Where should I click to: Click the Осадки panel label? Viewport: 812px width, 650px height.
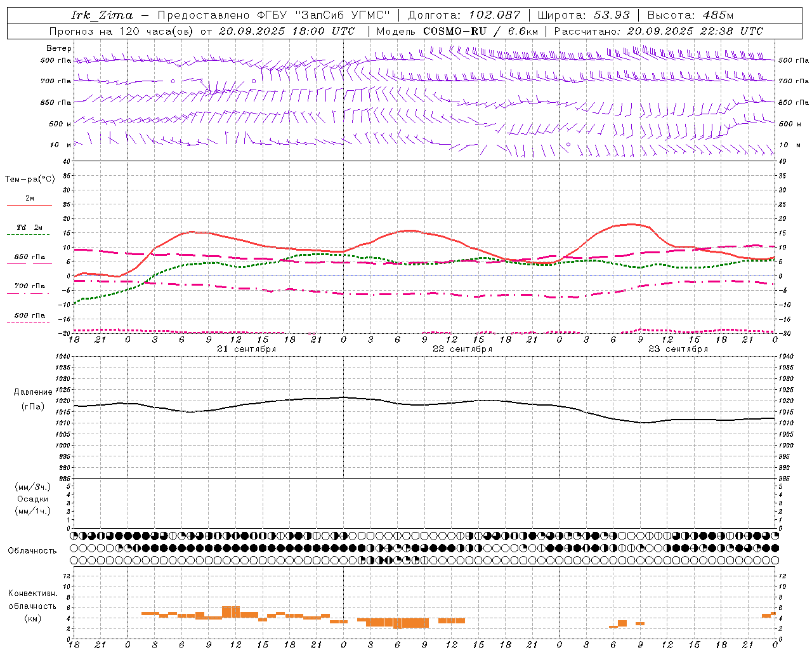coord(33,499)
